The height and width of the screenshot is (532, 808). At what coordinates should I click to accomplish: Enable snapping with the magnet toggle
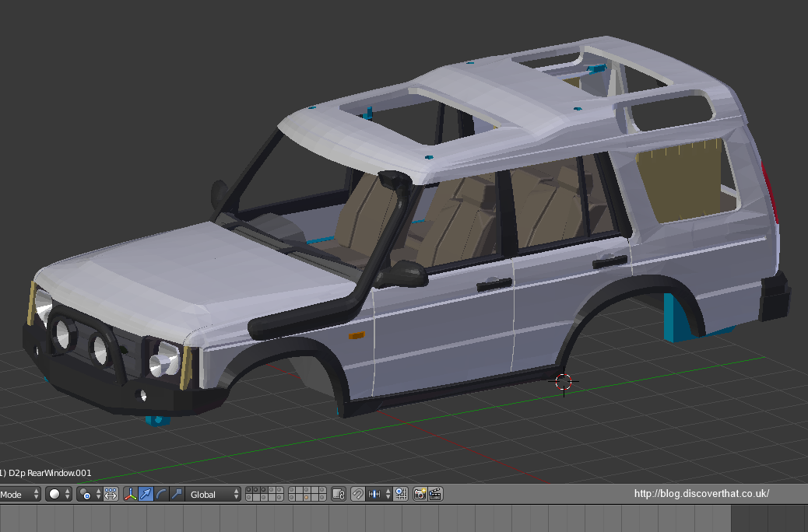point(358,494)
